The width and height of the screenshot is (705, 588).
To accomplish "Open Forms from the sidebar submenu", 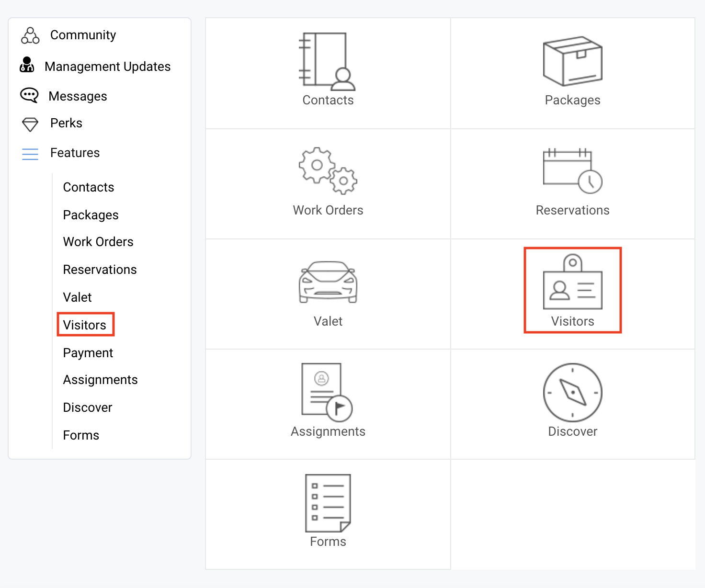I will pyautogui.click(x=81, y=435).
